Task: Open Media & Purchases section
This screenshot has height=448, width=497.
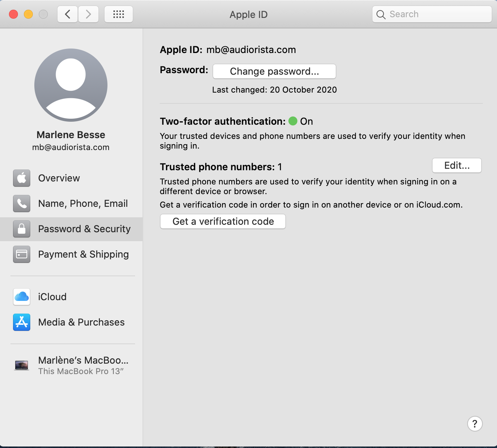Action: pyautogui.click(x=71, y=322)
